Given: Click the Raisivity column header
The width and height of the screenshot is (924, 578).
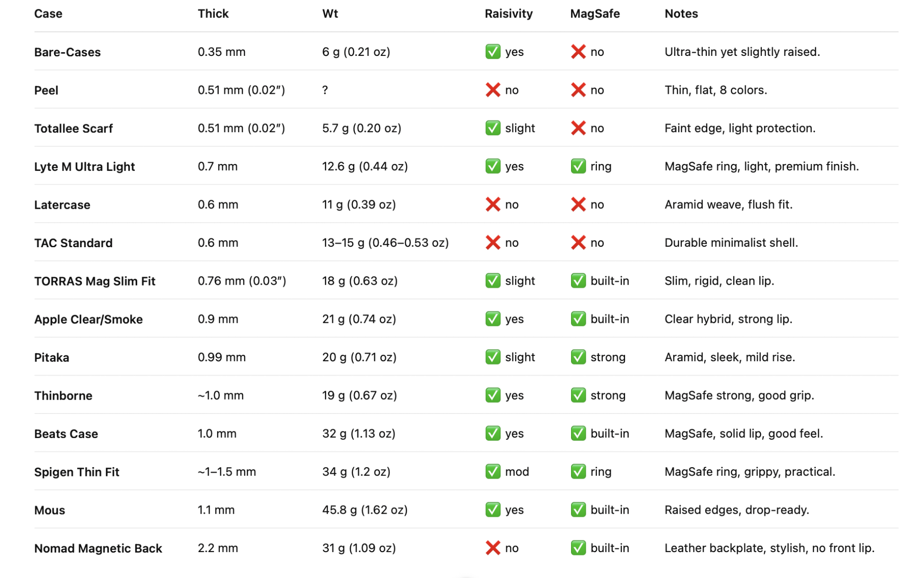Looking at the screenshot, I should pyautogui.click(x=508, y=14).
